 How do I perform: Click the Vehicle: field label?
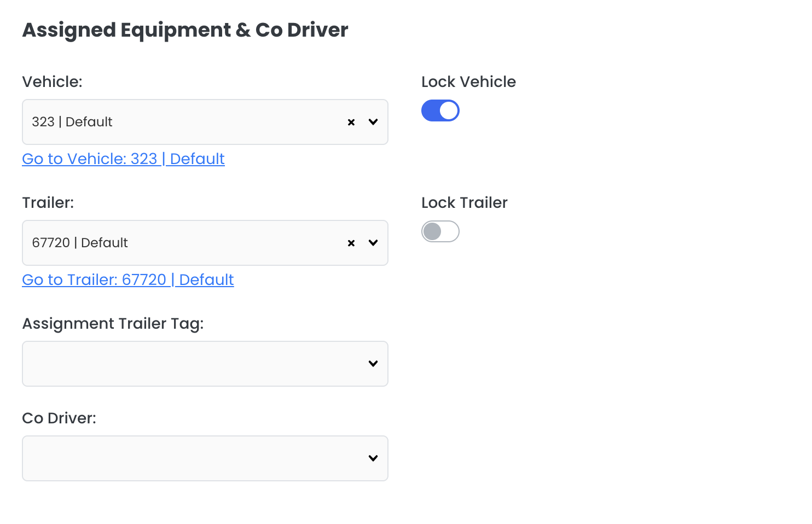(52, 82)
